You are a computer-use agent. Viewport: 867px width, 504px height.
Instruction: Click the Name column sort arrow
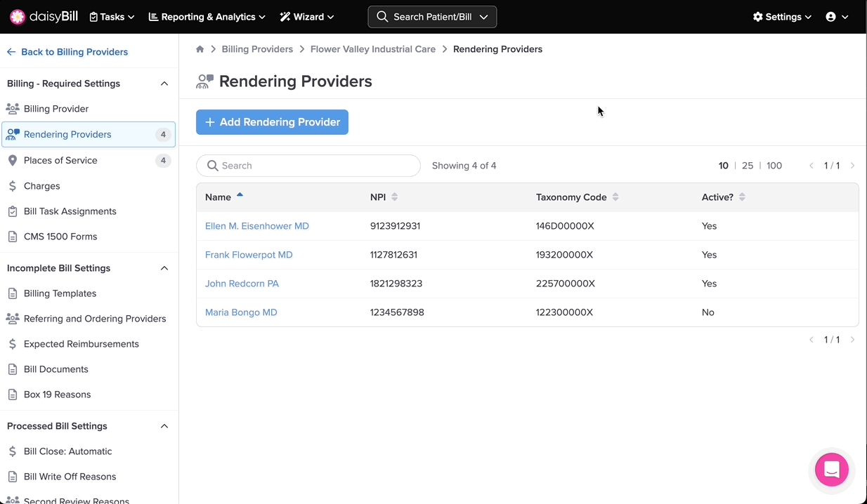click(x=240, y=196)
